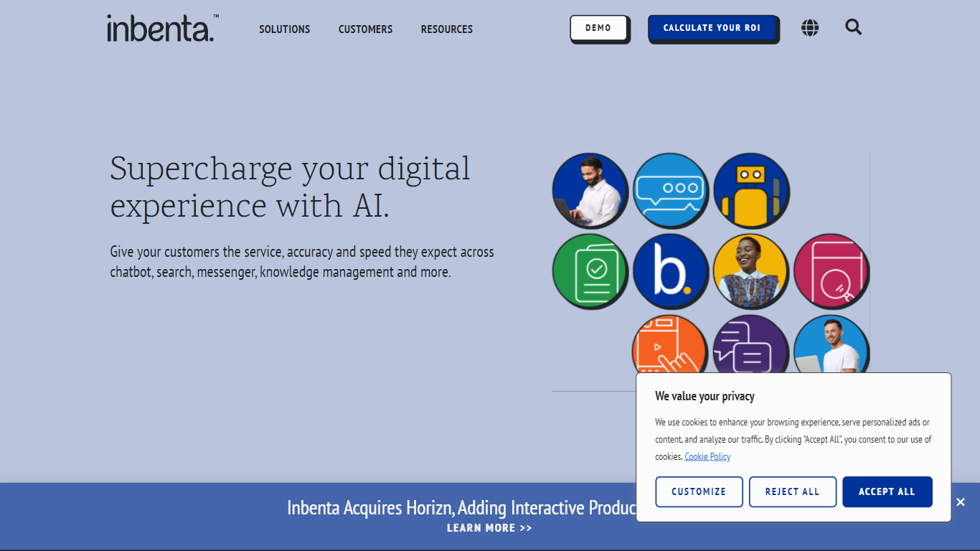Click the yellow robot circle icon
The image size is (980, 551).
750,190
